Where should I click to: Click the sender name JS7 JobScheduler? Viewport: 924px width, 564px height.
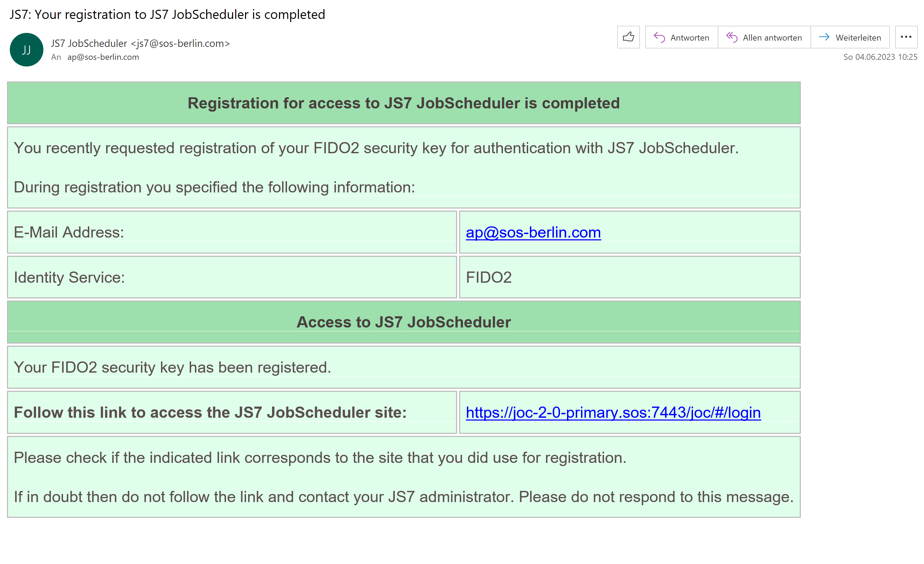pos(89,43)
